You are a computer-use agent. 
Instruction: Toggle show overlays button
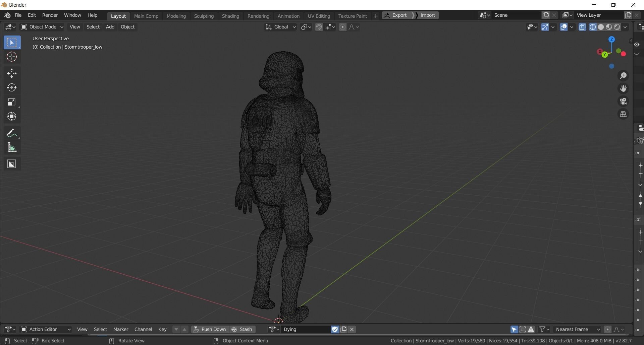click(564, 27)
